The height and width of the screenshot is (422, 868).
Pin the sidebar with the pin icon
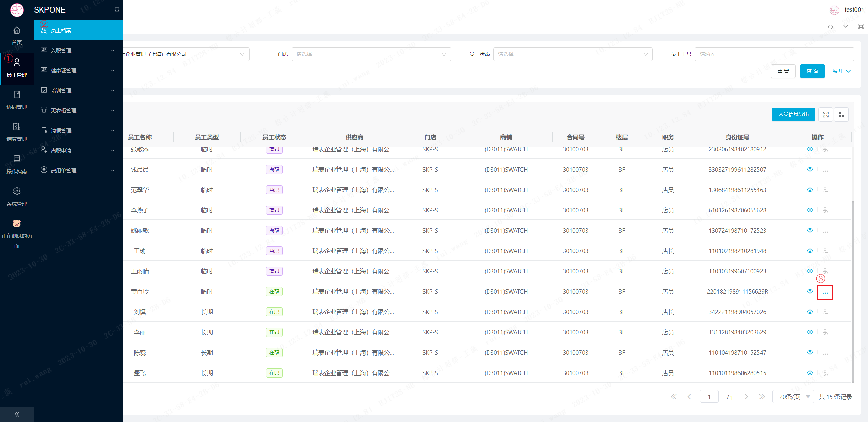[x=117, y=10]
